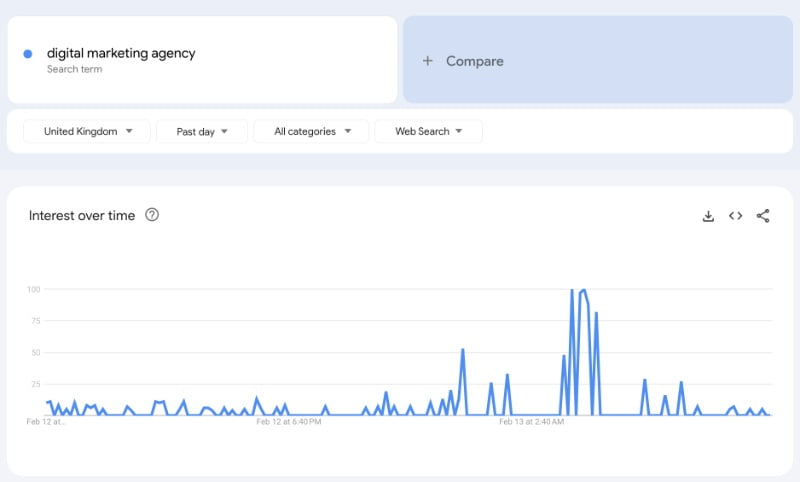Click the Compare label text
This screenshot has height=482, width=800.
point(475,61)
